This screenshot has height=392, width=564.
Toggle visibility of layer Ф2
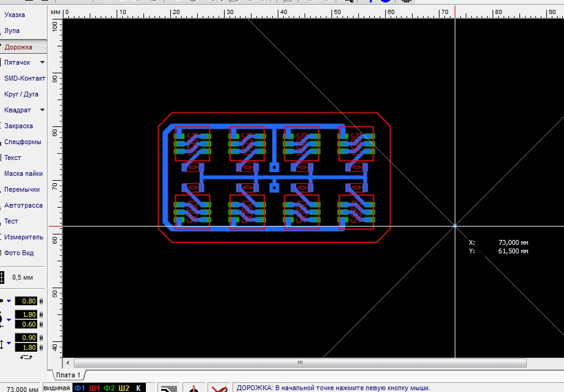(x=109, y=388)
